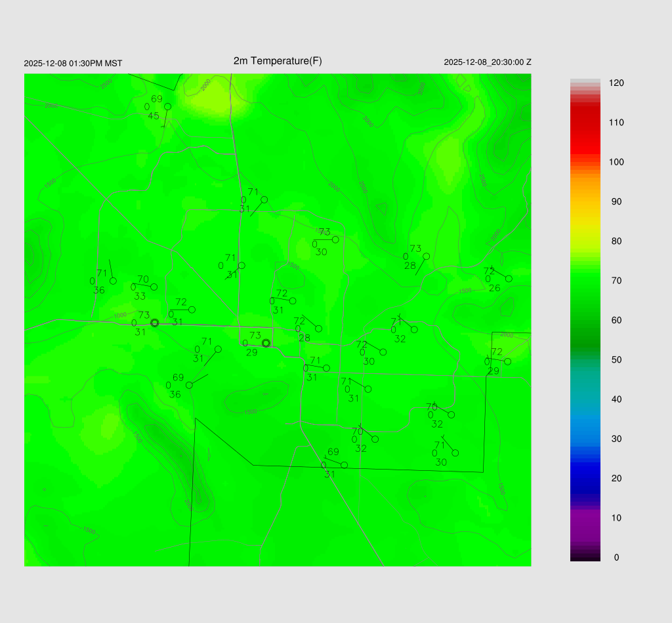Select the station circle reading 70 over 33

[x=154, y=287]
